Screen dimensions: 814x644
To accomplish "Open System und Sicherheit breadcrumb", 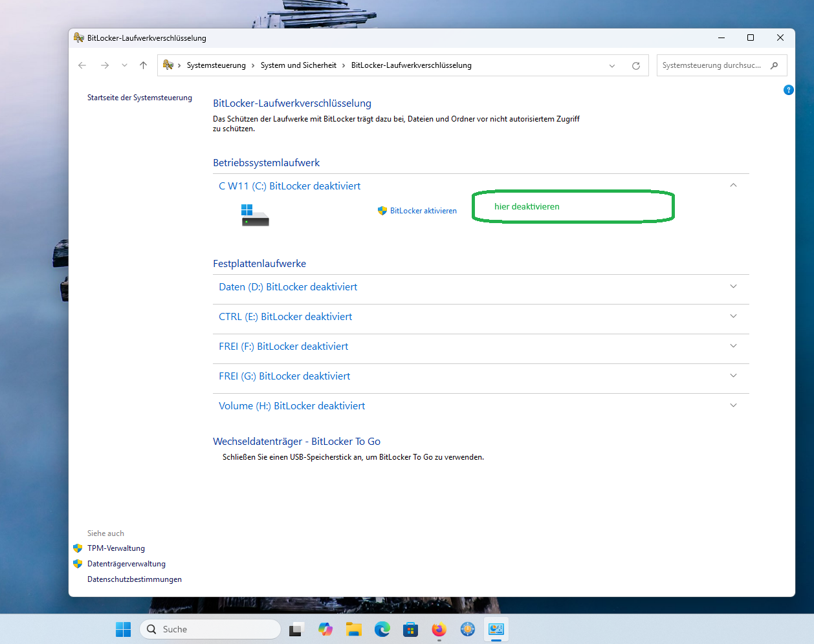I will coord(298,65).
